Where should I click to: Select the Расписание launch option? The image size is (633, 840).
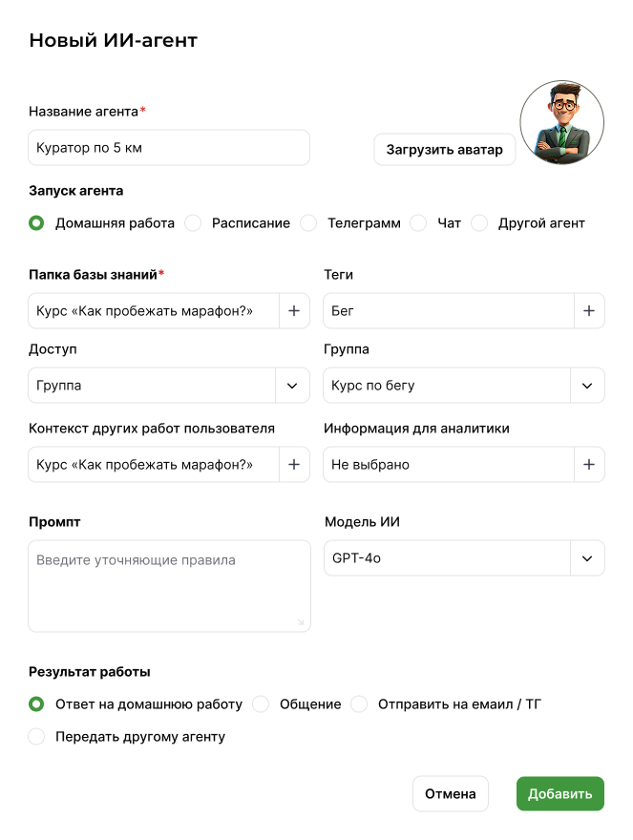pyautogui.click(x=194, y=223)
